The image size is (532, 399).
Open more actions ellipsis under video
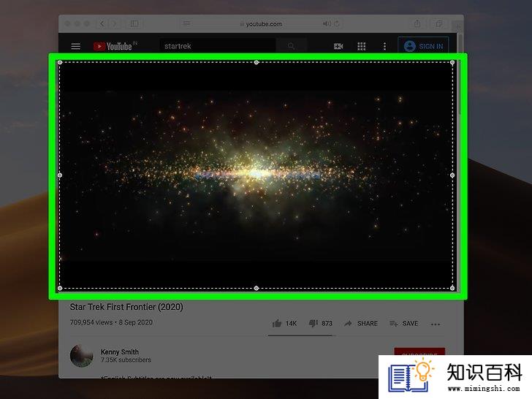[436, 324]
